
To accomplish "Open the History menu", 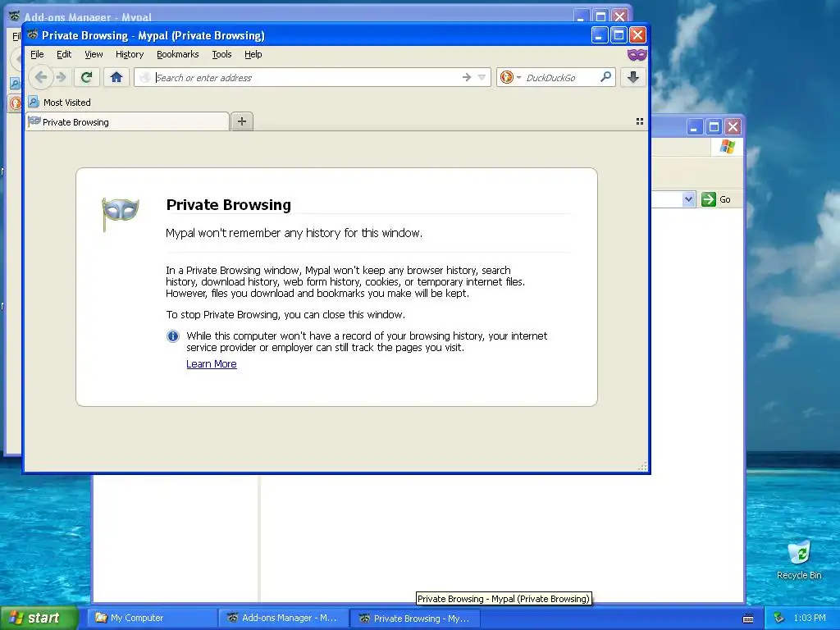I will (x=130, y=54).
